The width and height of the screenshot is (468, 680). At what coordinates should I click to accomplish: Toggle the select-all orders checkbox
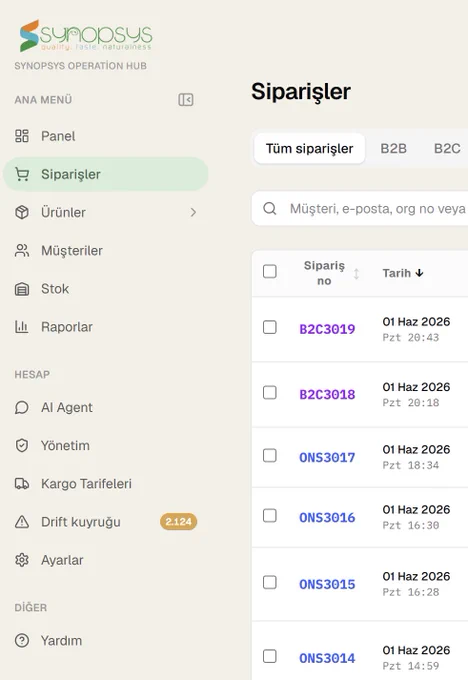pos(270,271)
